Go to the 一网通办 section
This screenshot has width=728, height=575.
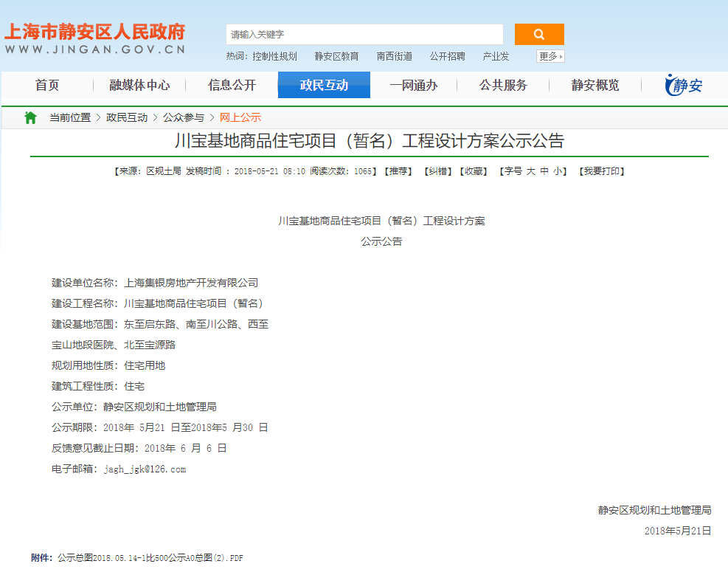coord(414,86)
